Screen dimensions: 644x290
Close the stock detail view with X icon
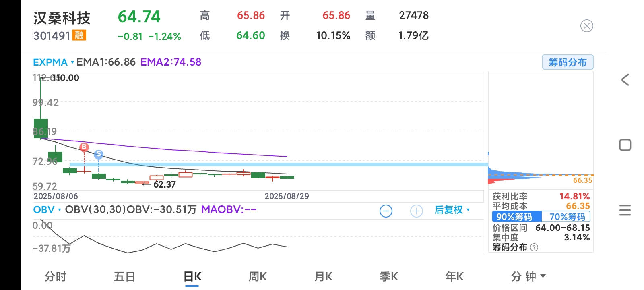[586, 26]
